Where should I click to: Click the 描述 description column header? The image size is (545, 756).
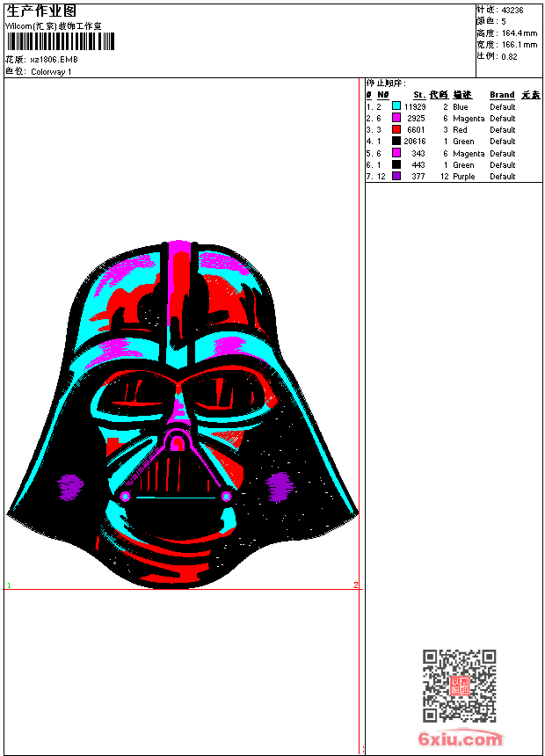(462, 95)
